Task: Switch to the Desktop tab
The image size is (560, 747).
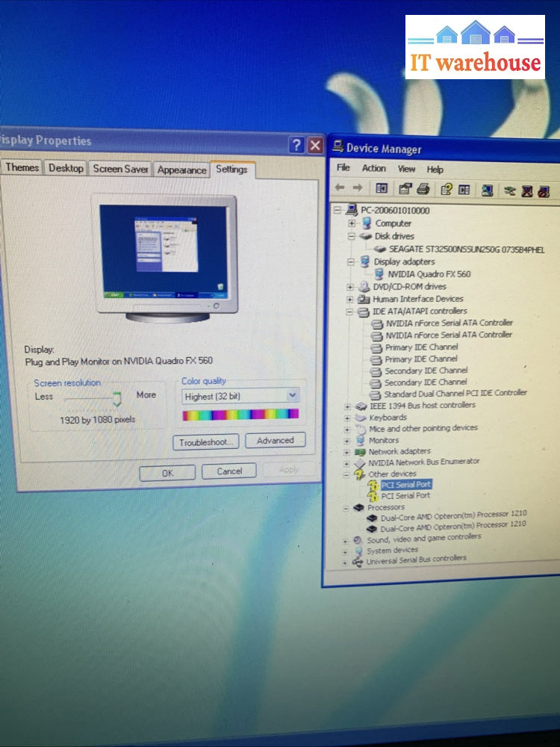Action: tap(66, 167)
